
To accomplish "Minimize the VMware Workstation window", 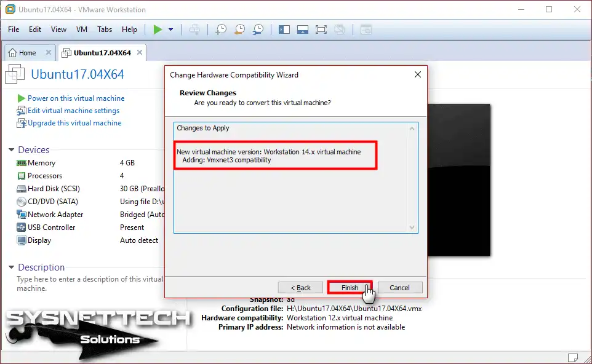I will [521, 9].
